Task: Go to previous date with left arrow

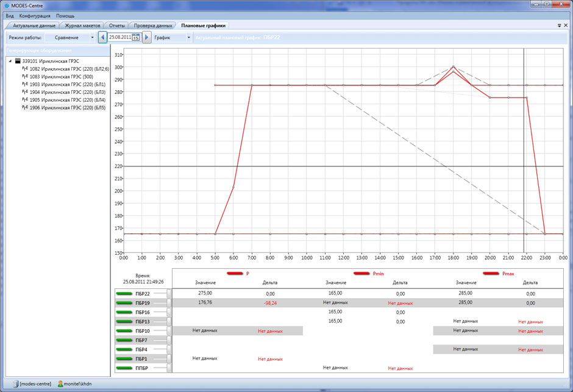Action: point(102,37)
